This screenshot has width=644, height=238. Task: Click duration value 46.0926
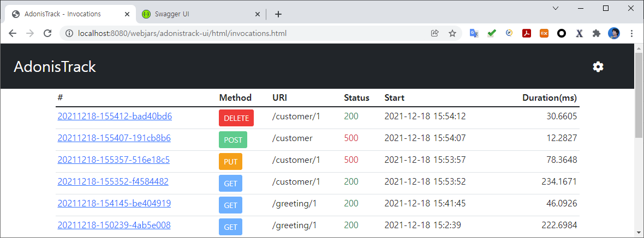click(562, 203)
